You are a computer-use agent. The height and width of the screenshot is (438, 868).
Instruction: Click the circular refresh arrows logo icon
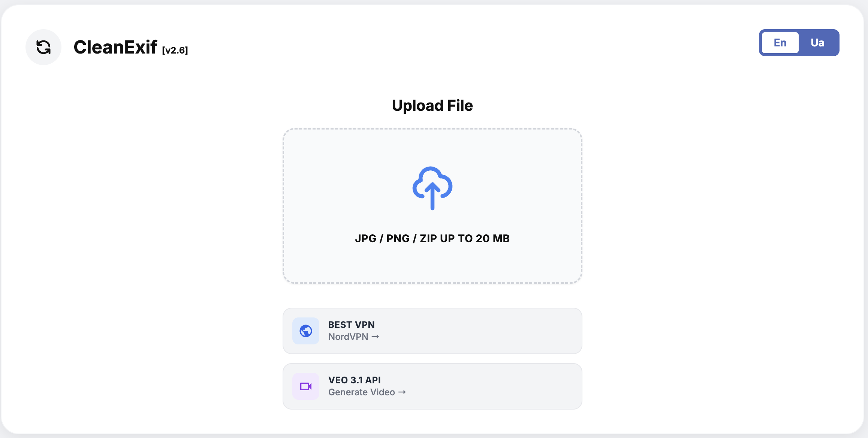click(x=43, y=47)
